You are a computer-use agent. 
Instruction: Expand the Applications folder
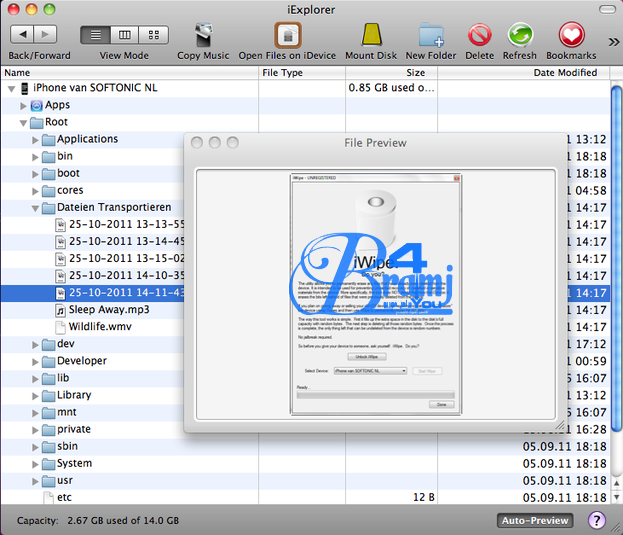pyautogui.click(x=35, y=140)
